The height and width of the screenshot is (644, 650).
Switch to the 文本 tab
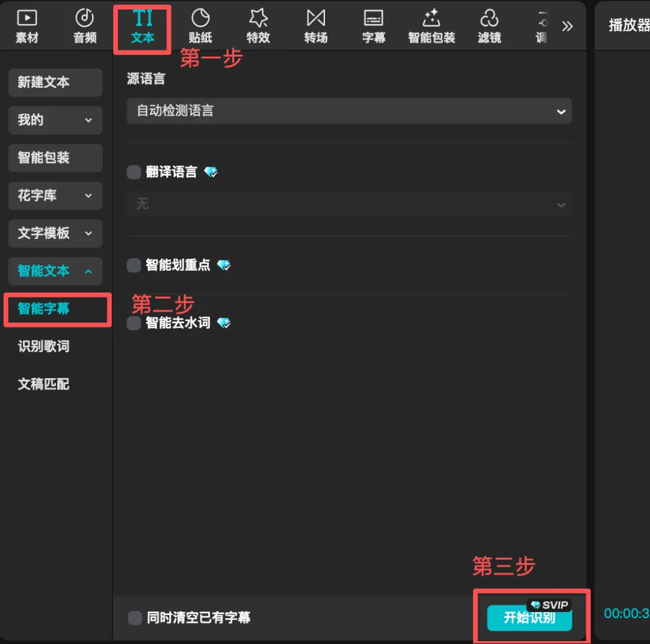click(142, 25)
